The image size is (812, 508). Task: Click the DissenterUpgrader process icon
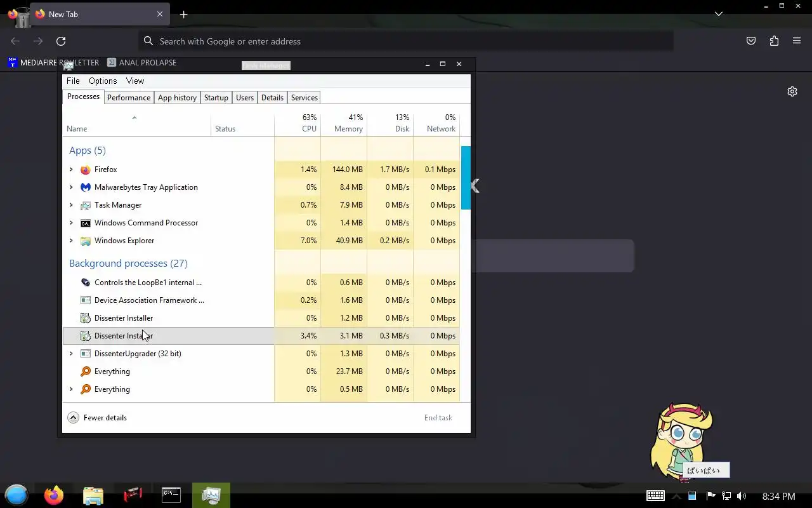86,354
